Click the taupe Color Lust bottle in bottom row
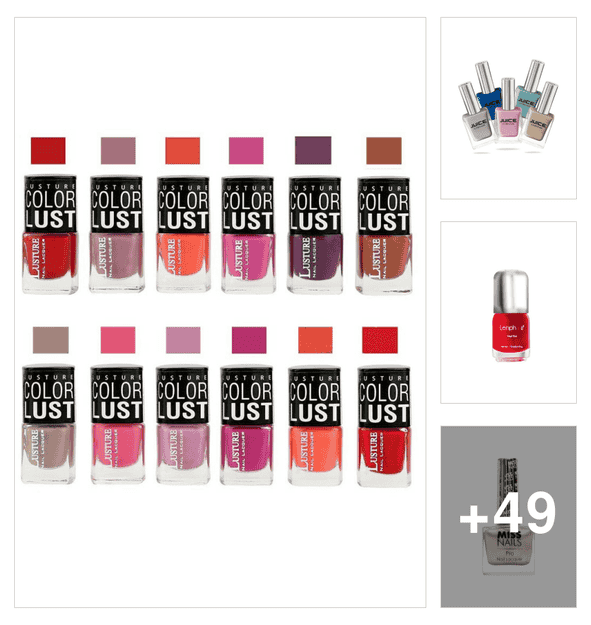Viewport: 591px width, 625px height. (x=48, y=425)
